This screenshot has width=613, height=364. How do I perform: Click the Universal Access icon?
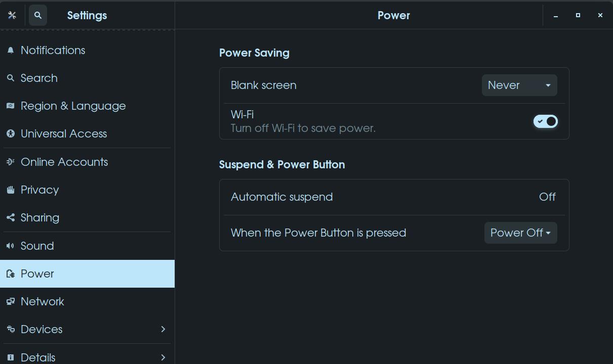(11, 134)
